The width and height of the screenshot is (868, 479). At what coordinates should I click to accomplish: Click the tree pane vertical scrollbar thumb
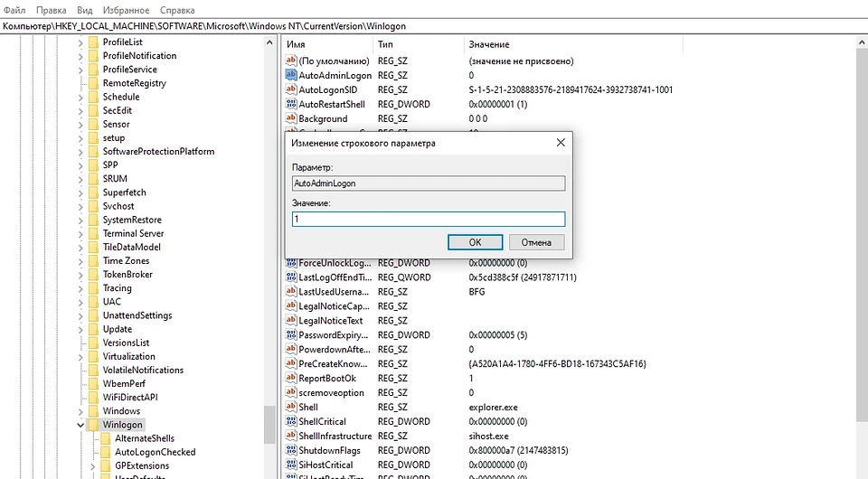(x=269, y=425)
